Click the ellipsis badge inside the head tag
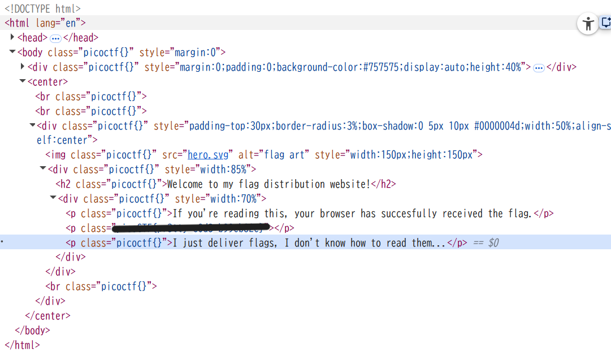Image resolution: width=611 pixels, height=364 pixels. tap(55, 38)
